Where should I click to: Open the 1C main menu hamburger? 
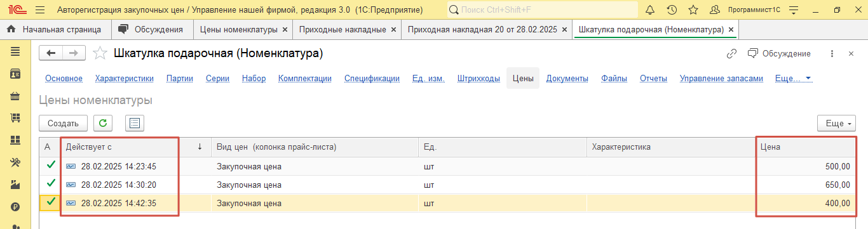click(x=40, y=10)
